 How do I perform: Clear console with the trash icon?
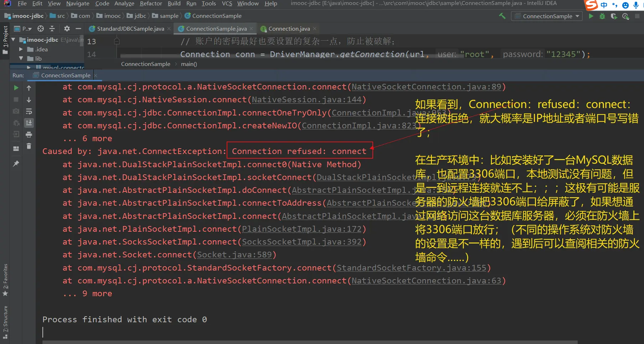(29, 146)
